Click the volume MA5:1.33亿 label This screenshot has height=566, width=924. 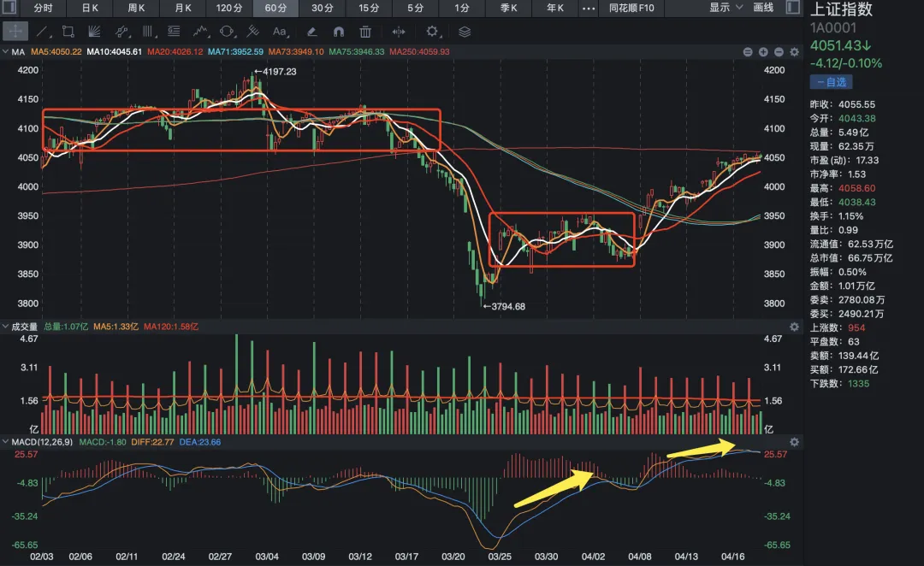click(115, 327)
